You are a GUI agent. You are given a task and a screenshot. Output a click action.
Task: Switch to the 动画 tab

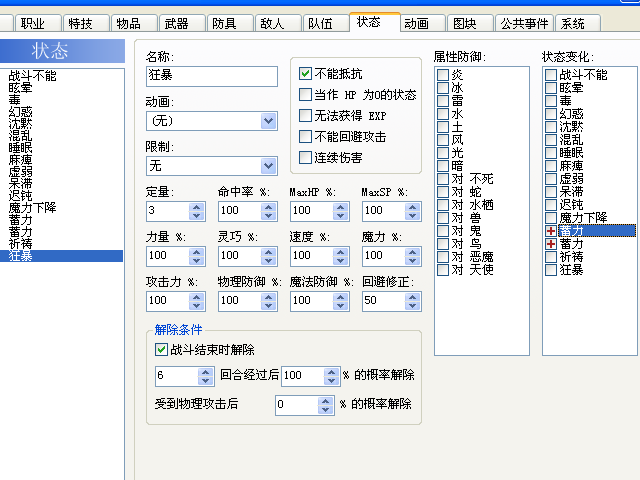(x=422, y=23)
